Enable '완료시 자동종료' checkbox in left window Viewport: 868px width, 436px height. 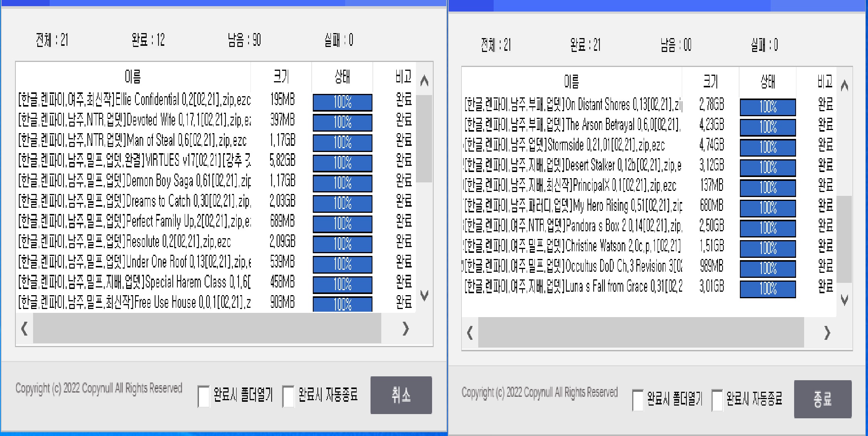288,396
